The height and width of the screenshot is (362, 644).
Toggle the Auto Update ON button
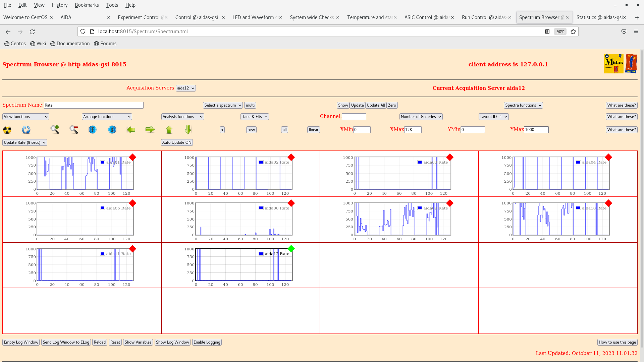click(x=177, y=142)
